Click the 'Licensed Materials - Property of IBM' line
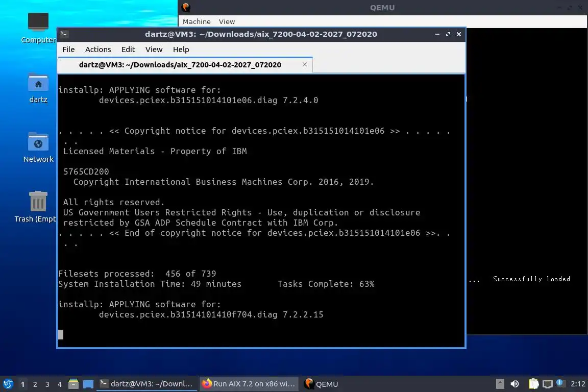This screenshot has height=392, width=588. tap(155, 151)
